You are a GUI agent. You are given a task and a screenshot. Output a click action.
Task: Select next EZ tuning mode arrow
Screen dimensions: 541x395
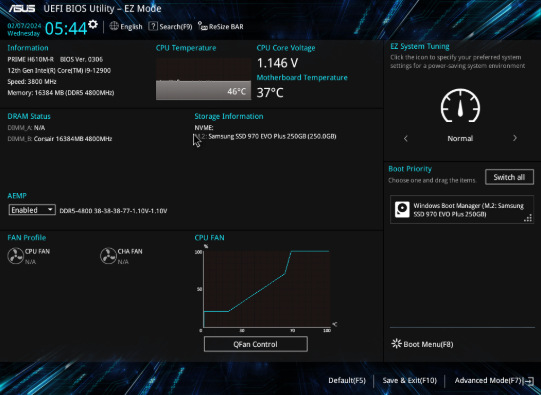[x=515, y=138]
